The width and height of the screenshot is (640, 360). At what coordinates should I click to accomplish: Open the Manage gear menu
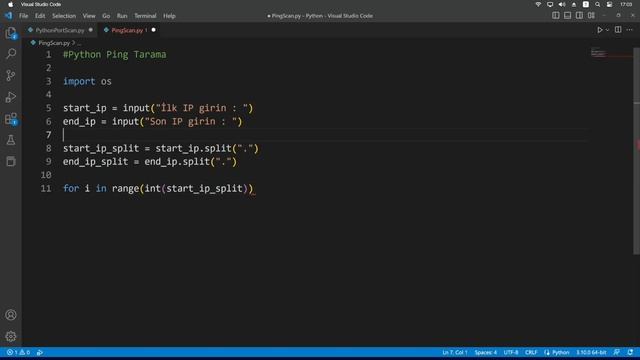pyautogui.click(x=11, y=336)
